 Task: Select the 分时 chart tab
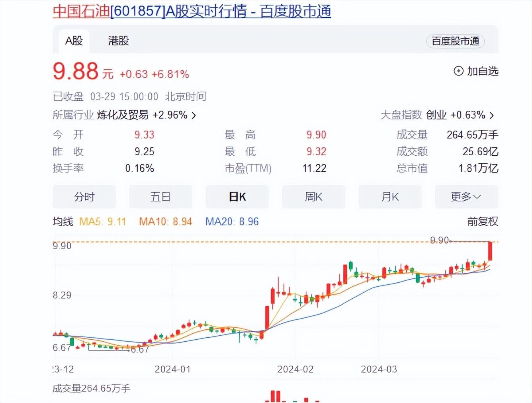coord(84,197)
